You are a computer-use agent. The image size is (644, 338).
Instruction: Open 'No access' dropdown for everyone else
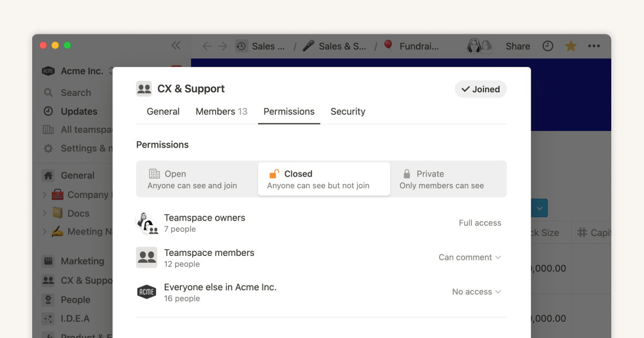pos(476,292)
